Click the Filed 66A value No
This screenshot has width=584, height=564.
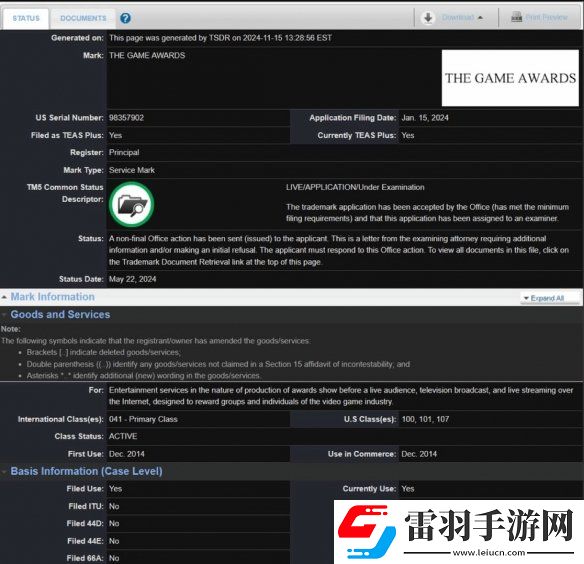coord(114,558)
